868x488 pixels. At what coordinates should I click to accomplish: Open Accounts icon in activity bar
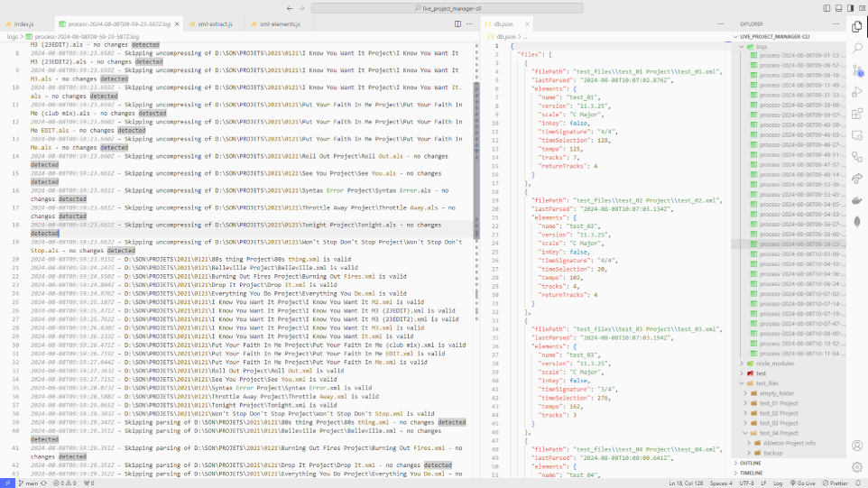pos(857,446)
